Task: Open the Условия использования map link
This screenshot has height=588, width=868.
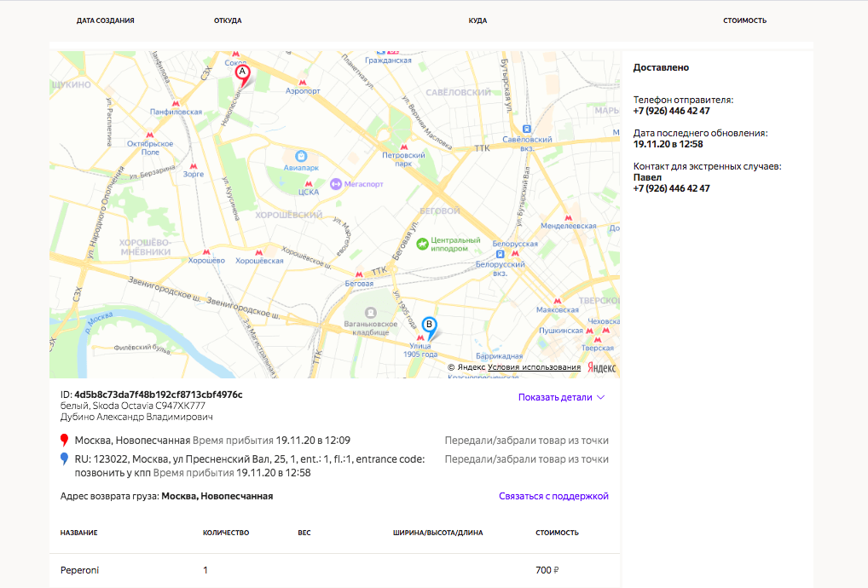Action: 535,366
